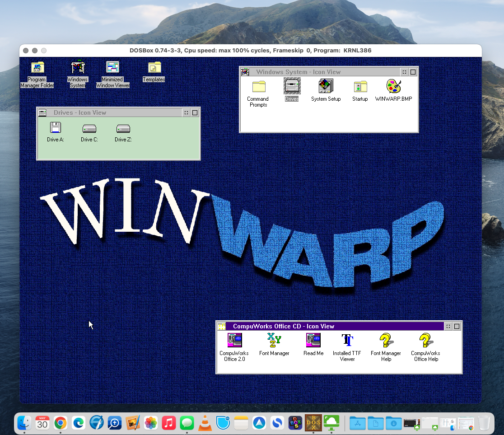Click the Drives - Icon View title bar

[114, 112]
